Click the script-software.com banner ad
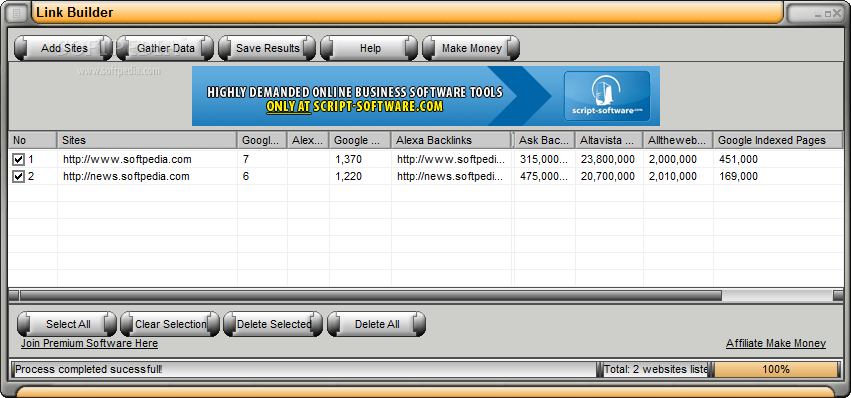This screenshot has width=851, height=398. [x=426, y=96]
